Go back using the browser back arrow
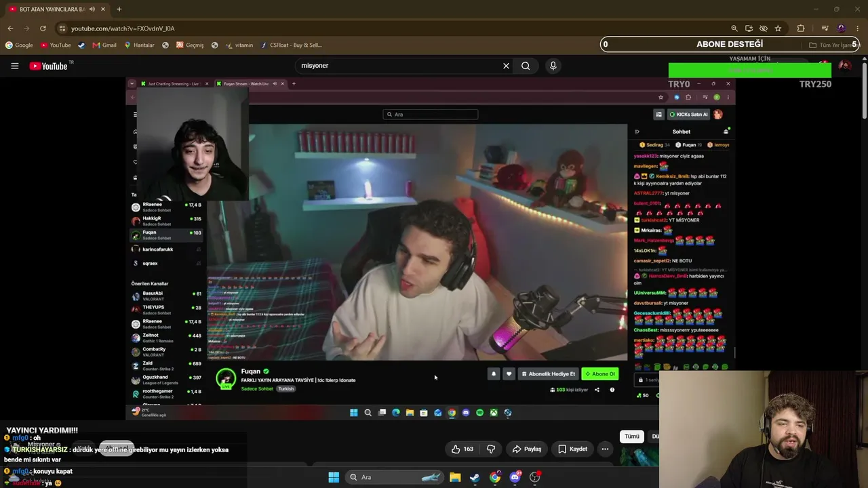868x488 pixels. coord(10,28)
